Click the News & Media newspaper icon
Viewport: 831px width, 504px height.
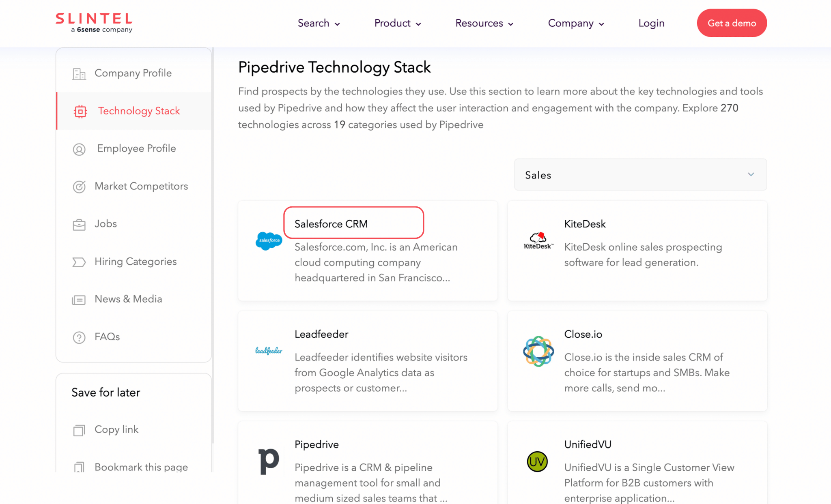click(79, 300)
